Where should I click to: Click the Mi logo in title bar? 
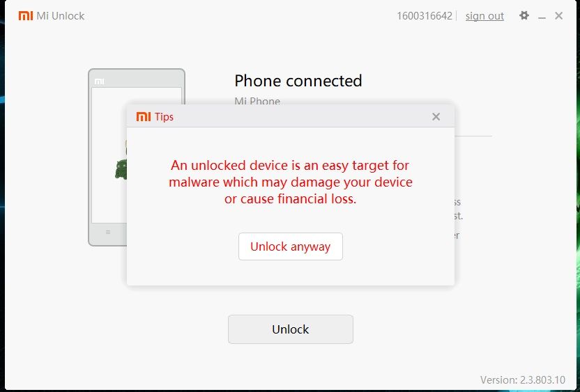26,15
